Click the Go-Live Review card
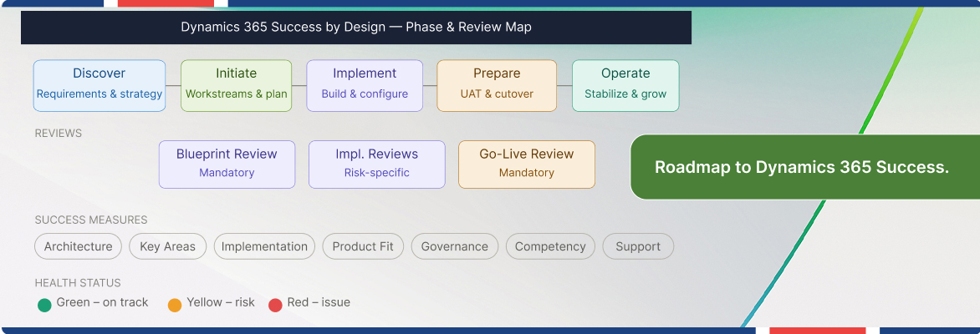The height and width of the screenshot is (334, 980). (x=527, y=164)
